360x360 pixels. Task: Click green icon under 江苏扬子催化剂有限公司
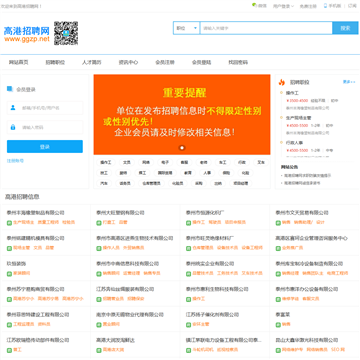click(x=188, y=324)
